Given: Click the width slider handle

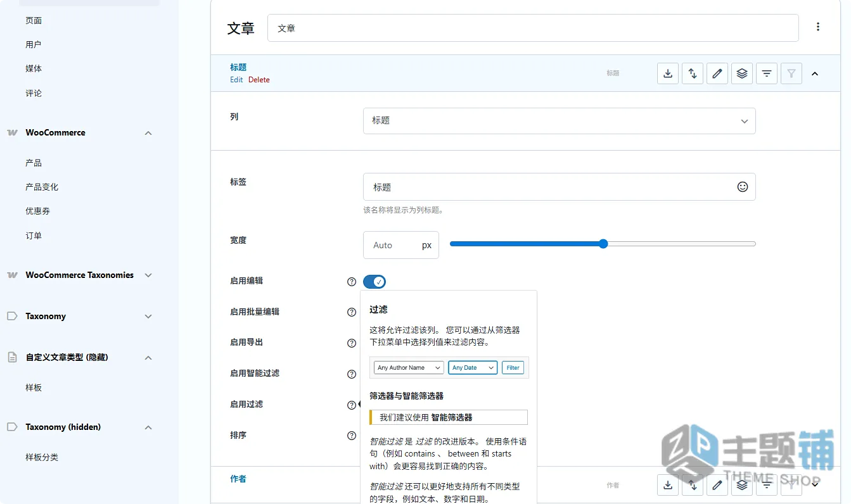Looking at the screenshot, I should [x=603, y=244].
